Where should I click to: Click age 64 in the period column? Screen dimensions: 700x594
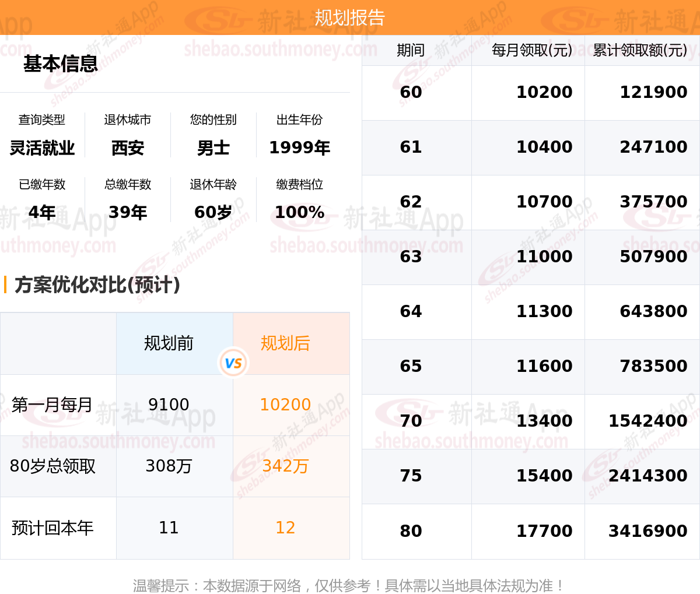[411, 311]
